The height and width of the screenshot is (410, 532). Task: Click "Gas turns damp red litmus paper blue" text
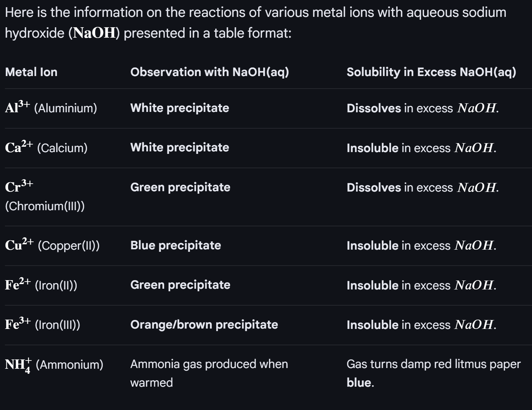pos(433,373)
